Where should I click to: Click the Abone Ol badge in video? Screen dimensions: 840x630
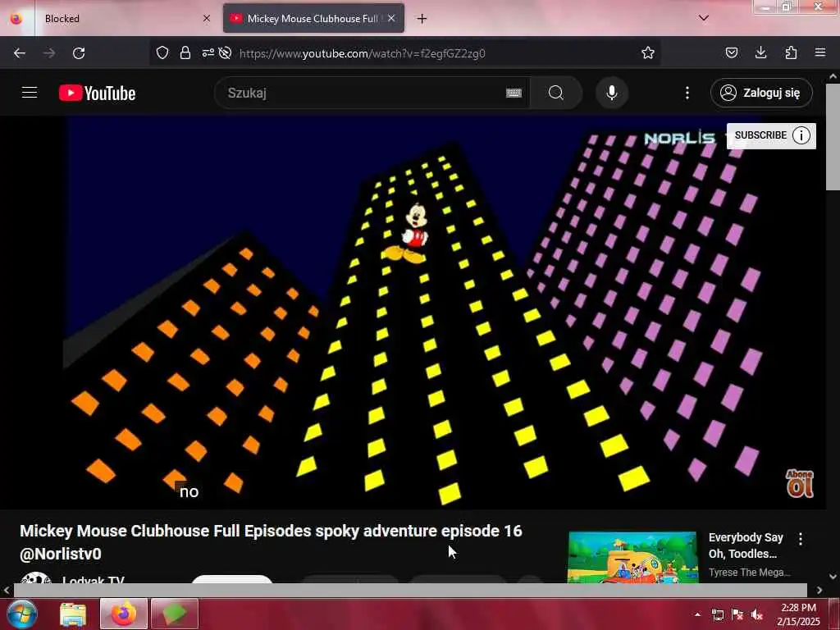(x=800, y=483)
